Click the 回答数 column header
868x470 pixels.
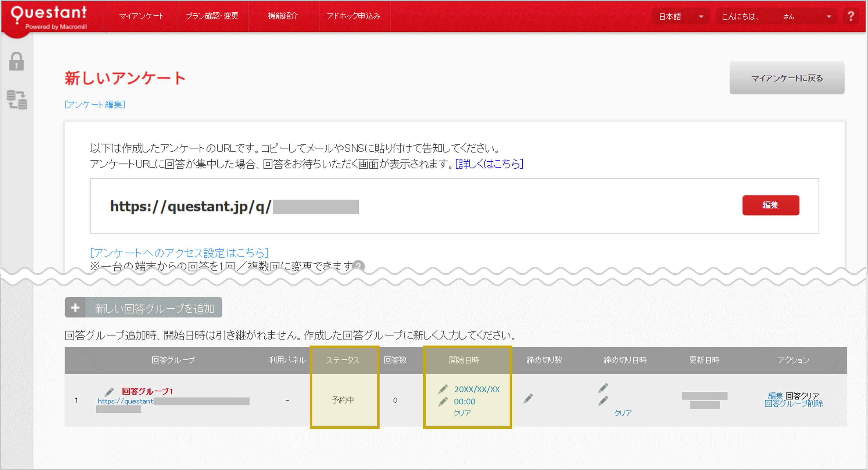(395, 360)
